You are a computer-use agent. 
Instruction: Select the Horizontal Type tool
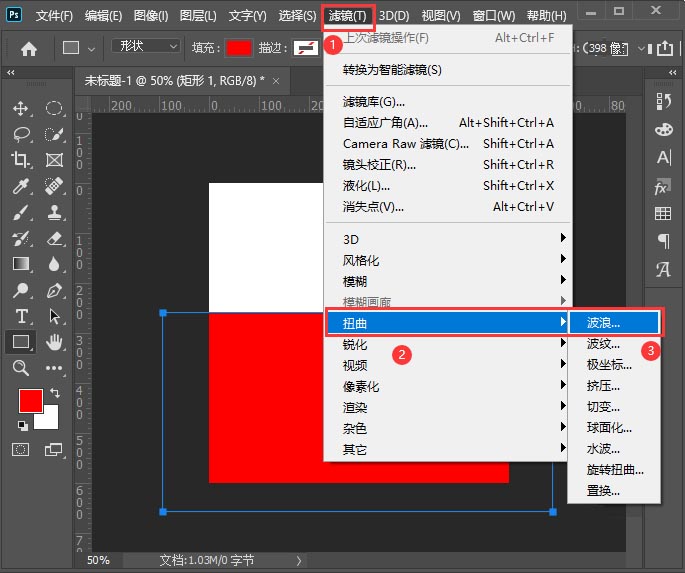click(21, 316)
